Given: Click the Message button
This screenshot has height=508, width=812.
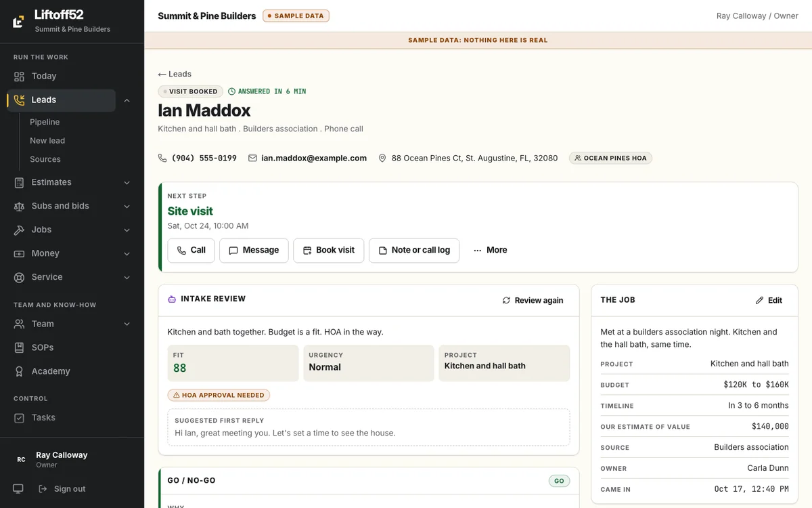Looking at the screenshot, I should [x=254, y=250].
